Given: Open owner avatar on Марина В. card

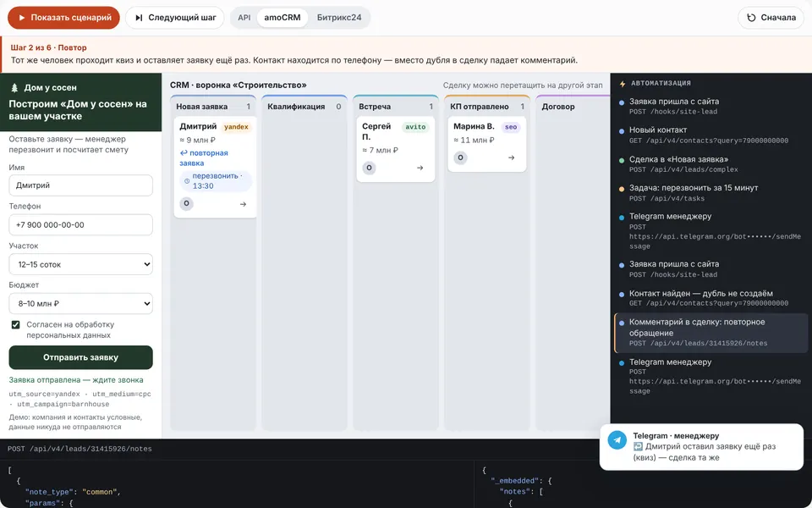Looking at the screenshot, I should [x=460, y=157].
